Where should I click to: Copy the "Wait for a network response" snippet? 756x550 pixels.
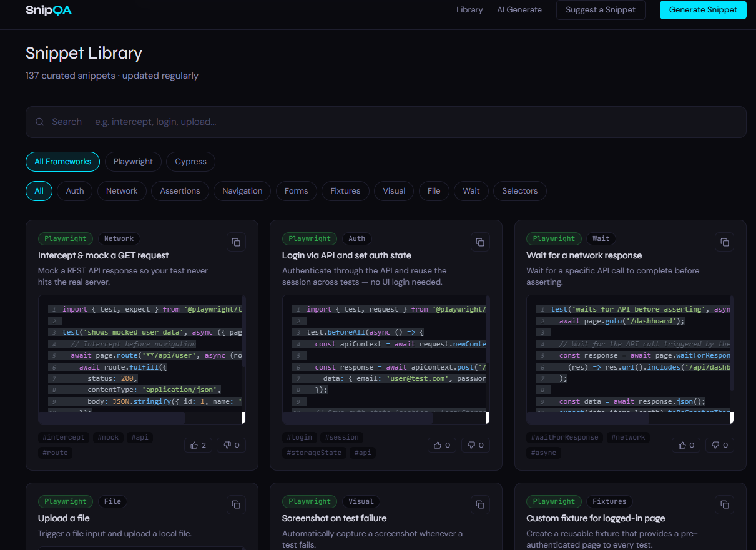click(x=724, y=242)
